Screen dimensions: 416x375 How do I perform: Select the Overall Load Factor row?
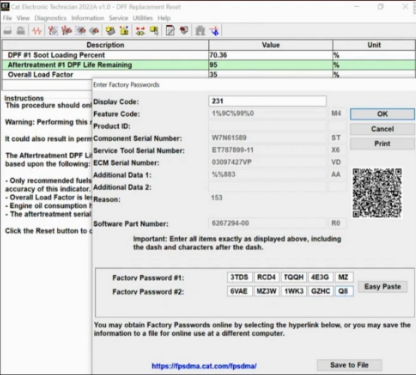[x=209, y=75]
